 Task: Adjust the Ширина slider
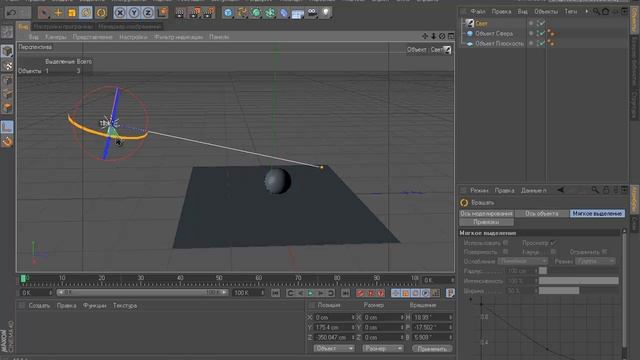[578, 291]
